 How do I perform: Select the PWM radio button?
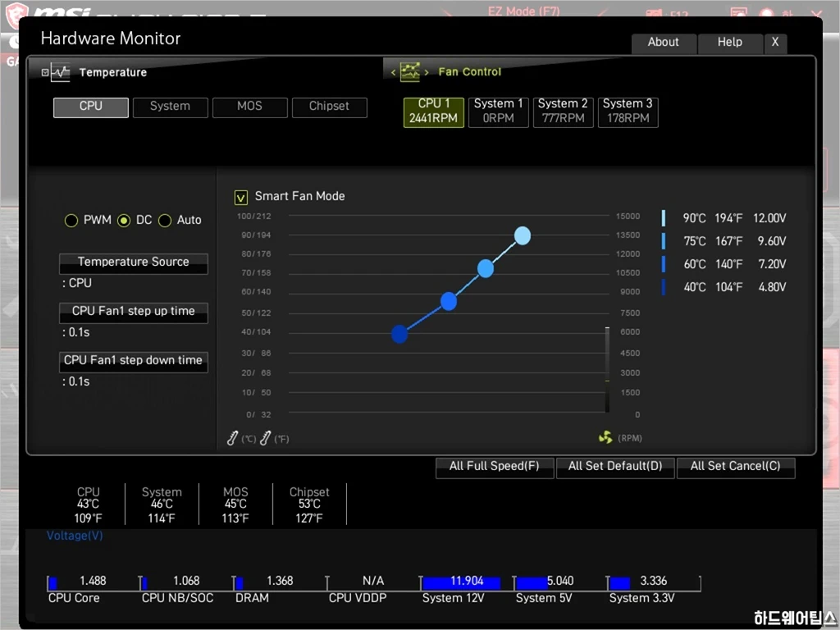tap(71, 221)
